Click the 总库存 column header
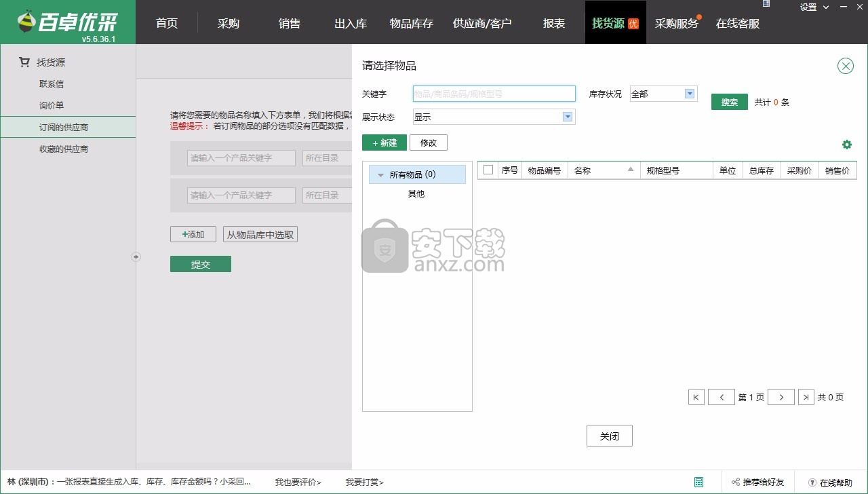 point(762,170)
